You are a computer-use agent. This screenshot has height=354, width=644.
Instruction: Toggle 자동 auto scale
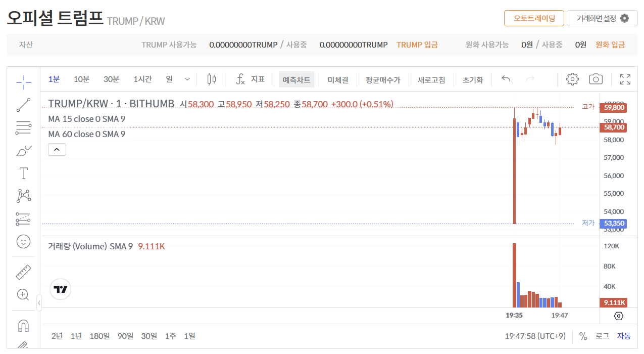pos(624,336)
